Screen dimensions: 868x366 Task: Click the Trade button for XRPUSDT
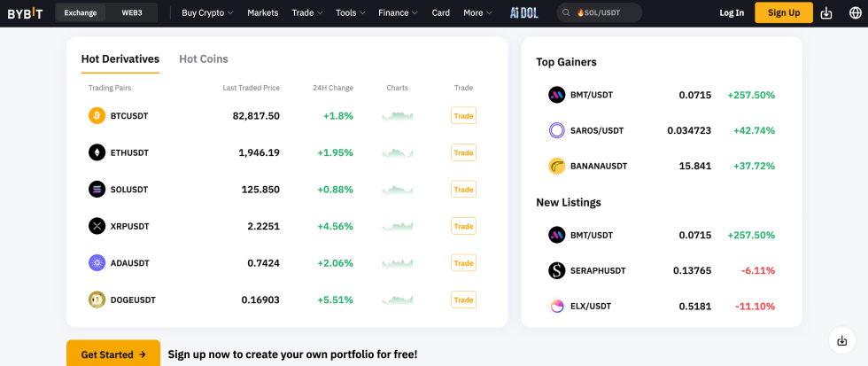coord(463,226)
